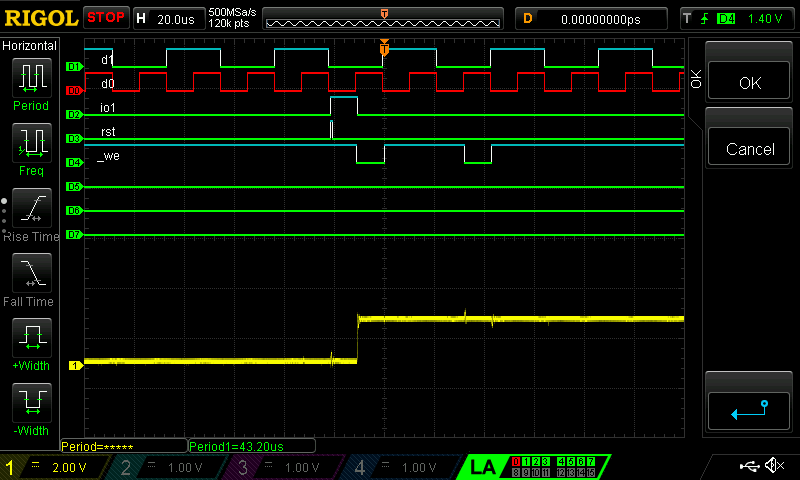Open the Horizontal measurement menu header
Screen dimensions: 800x480
coord(30,46)
